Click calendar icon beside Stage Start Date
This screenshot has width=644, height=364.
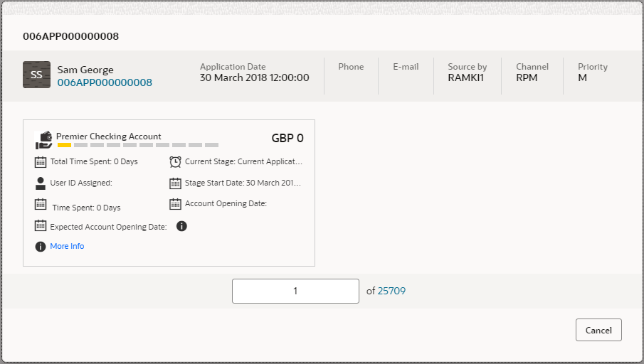(x=175, y=183)
